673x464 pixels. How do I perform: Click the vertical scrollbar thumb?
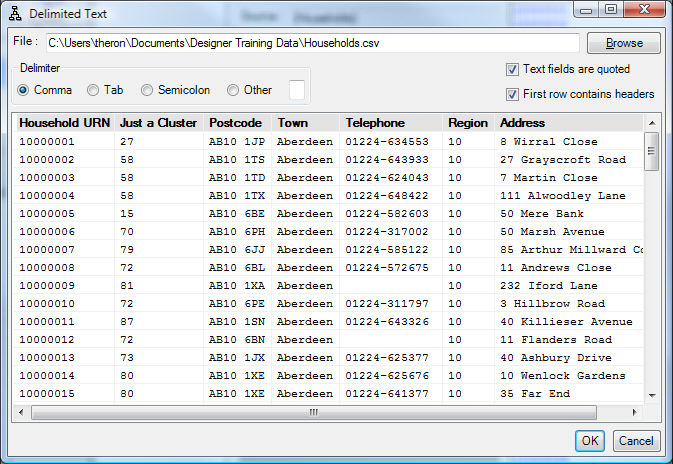[x=652, y=151]
